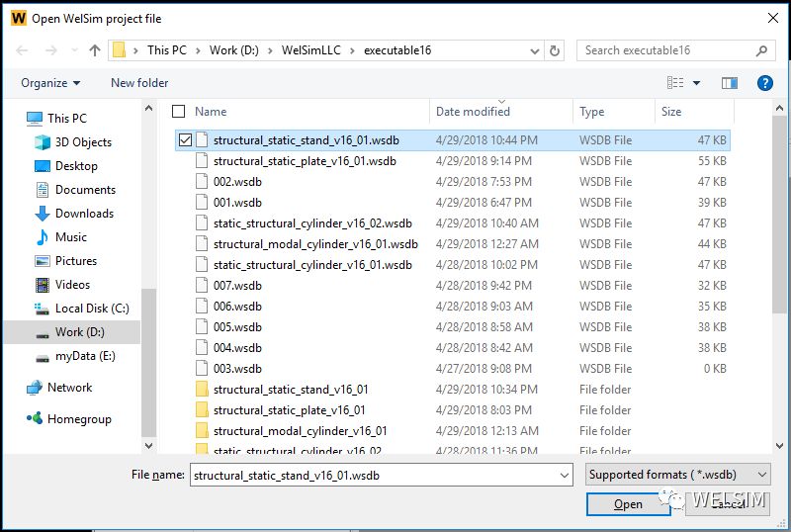The image size is (791, 532).
Task: Click the change view layout icon
Action: [675, 83]
